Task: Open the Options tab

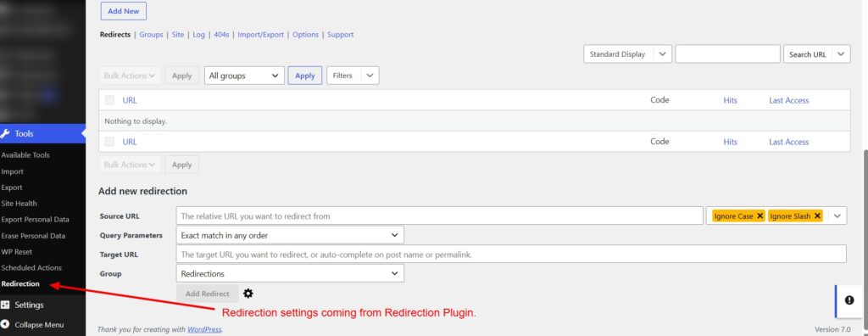Action: click(305, 35)
